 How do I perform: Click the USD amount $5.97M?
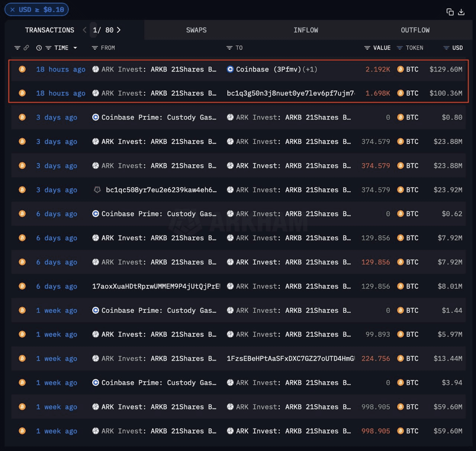point(450,334)
